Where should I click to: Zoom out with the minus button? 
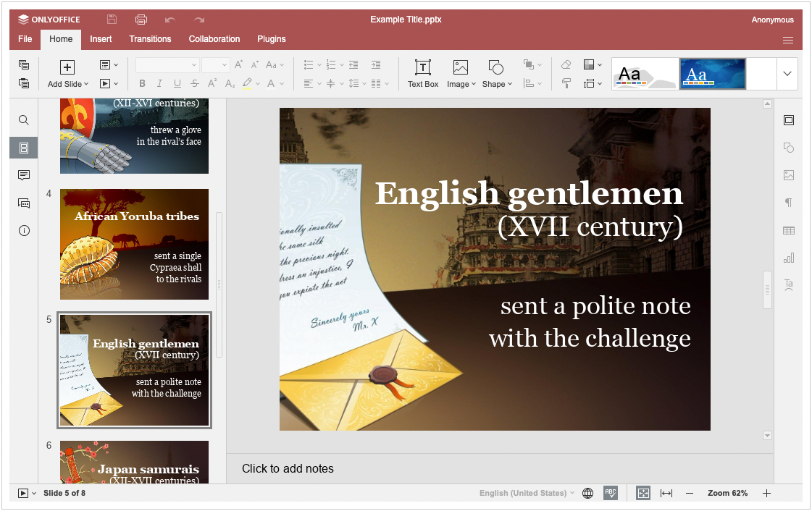tap(690, 493)
